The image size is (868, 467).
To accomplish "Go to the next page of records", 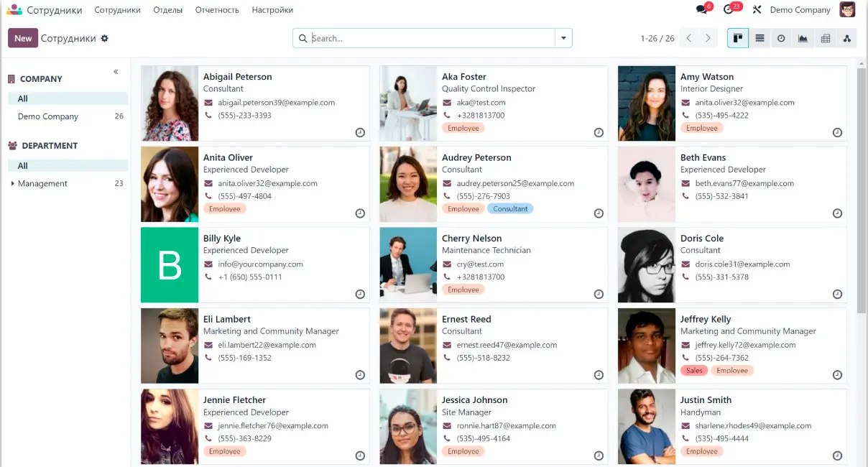I will coord(708,39).
